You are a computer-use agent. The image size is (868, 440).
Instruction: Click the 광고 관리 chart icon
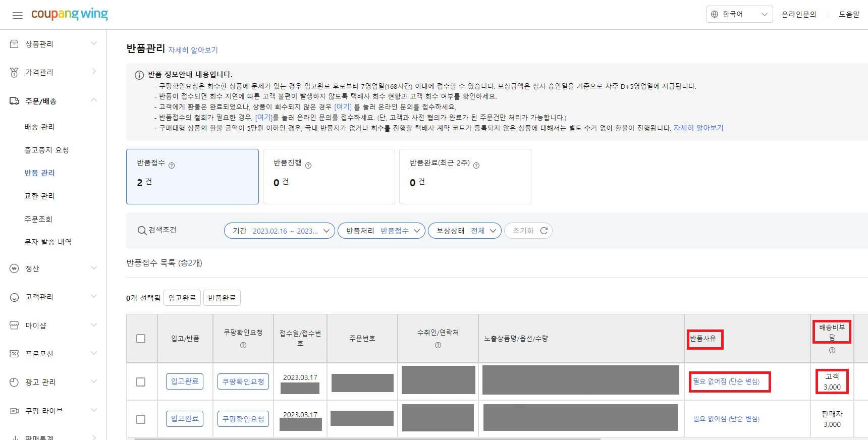pyautogui.click(x=14, y=382)
